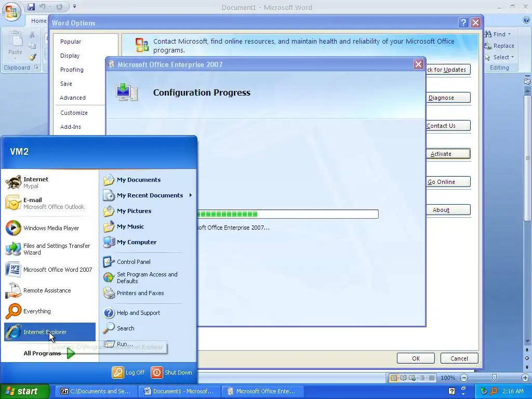
Task: Switch to Document1 Microsoft Word taskbar button
Action: 179,391
